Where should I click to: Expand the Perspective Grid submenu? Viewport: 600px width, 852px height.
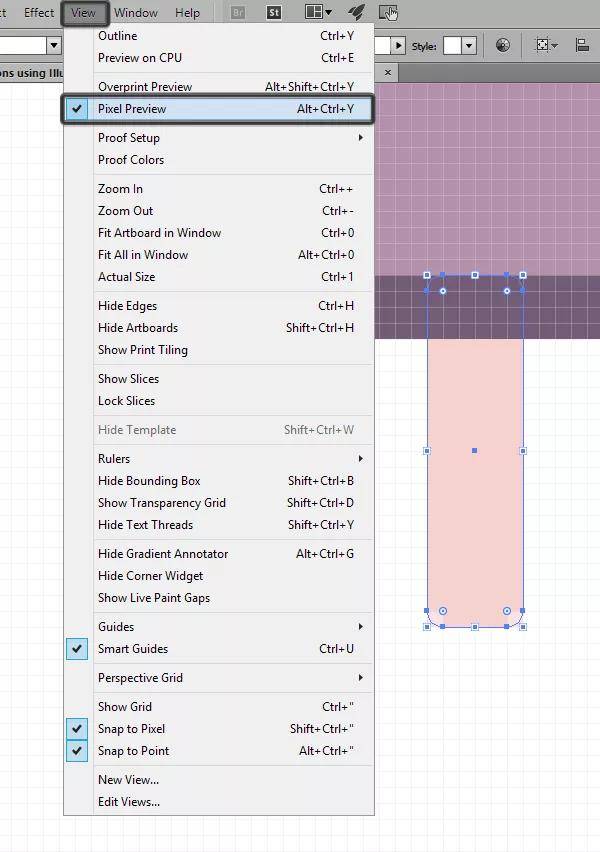pos(217,678)
